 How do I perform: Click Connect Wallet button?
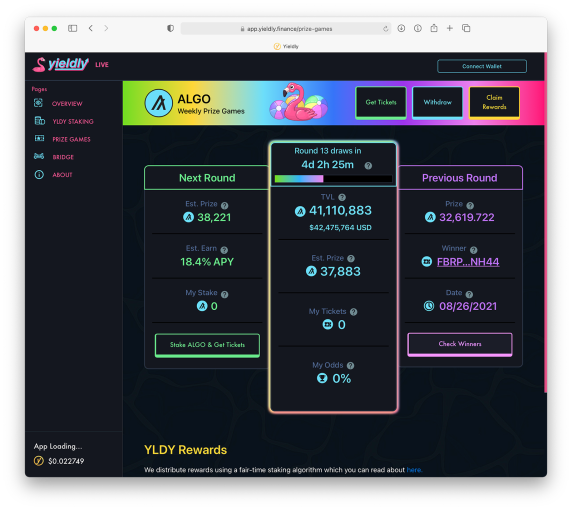[482, 66]
